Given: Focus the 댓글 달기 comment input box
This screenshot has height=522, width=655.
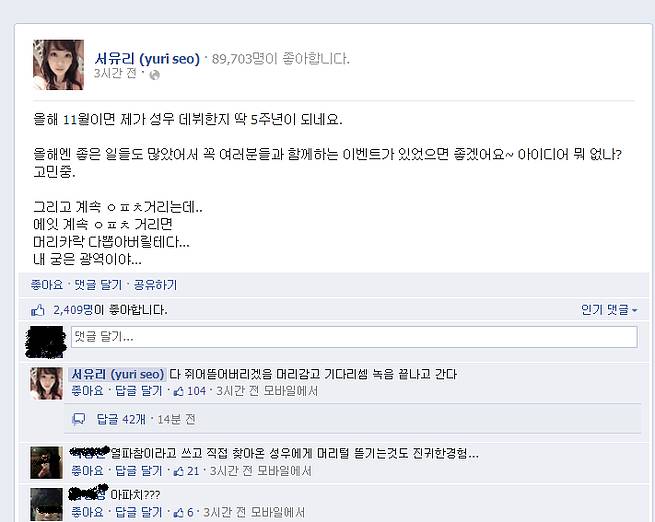Looking at the screenshot, I should coord(354,337).
